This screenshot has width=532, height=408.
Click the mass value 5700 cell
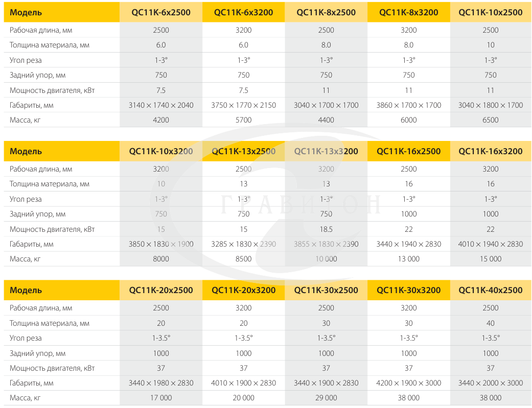(243, 120)
